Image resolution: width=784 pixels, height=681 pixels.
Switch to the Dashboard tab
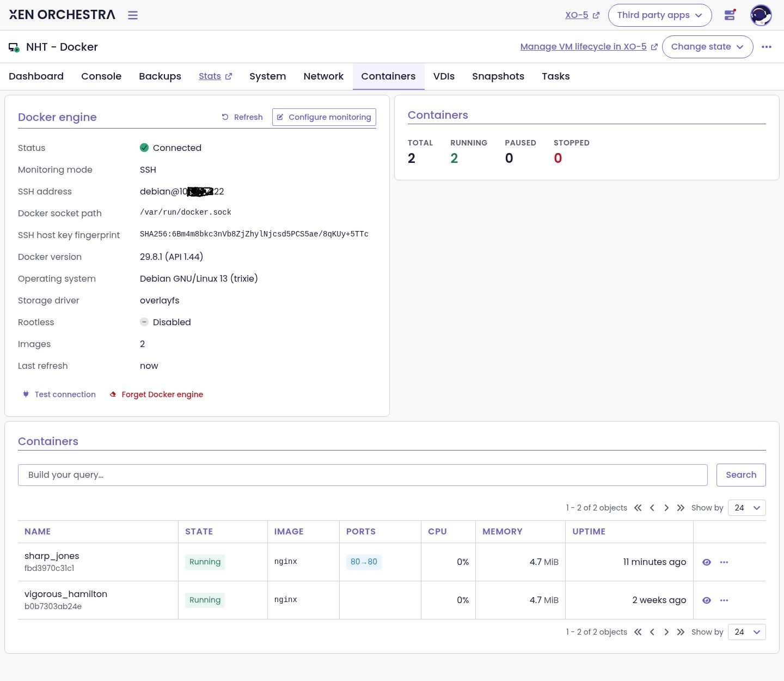(36, 76)
